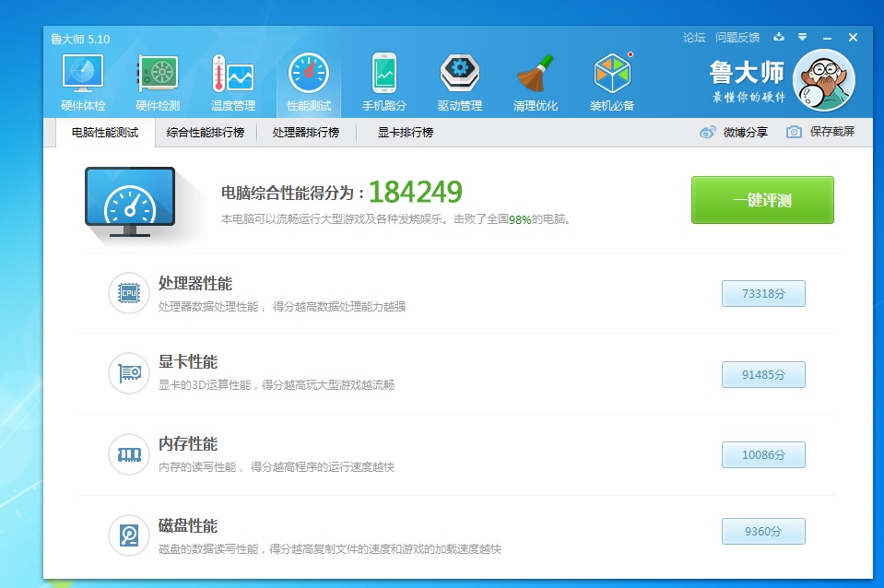This screenshot has height=588, width=884.
Task: Start the benchmark with 一键评测 button
Action: [762, 200]
